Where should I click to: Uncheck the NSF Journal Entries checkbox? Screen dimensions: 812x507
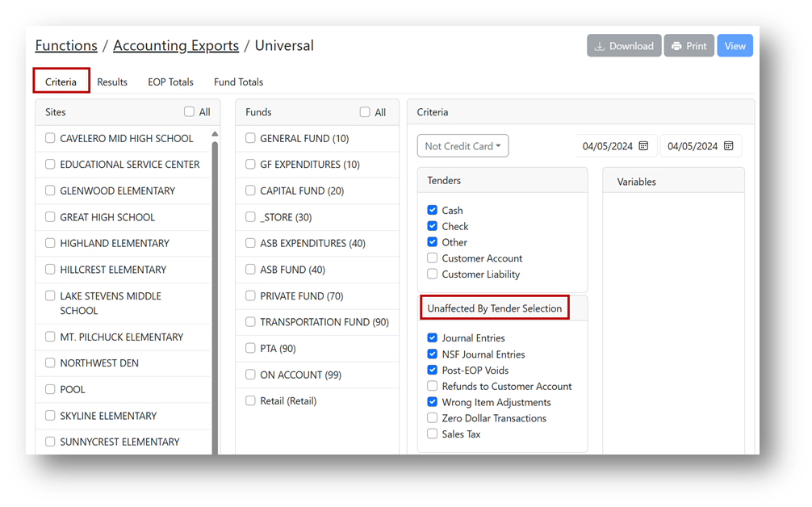pos(433,354)
